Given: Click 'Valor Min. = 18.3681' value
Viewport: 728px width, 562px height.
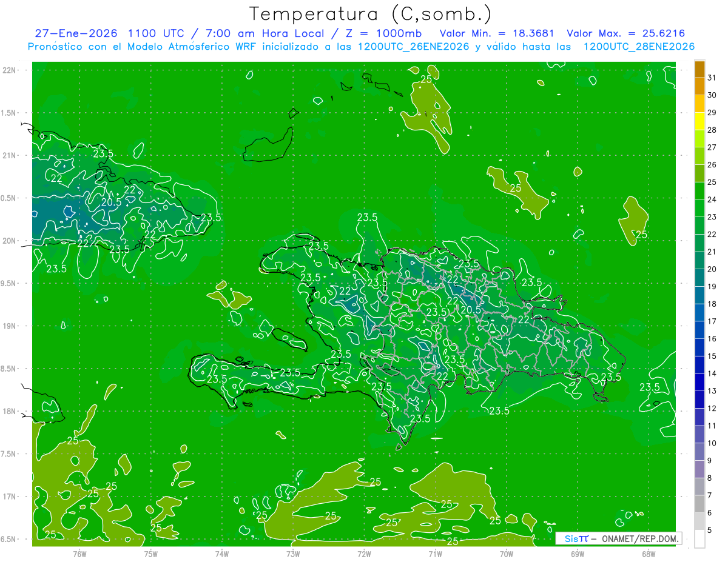Looking at the screenshot, I should [x=497, y=33].
